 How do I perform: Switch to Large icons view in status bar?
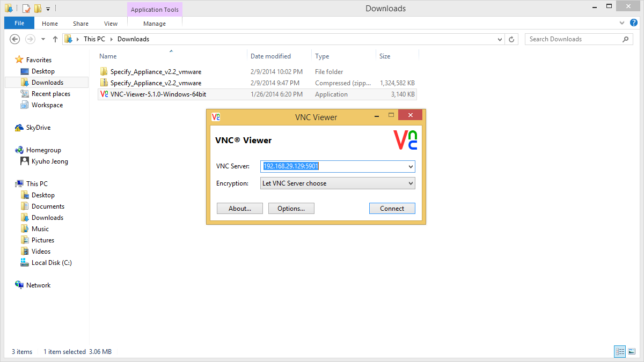click(632, 352)
